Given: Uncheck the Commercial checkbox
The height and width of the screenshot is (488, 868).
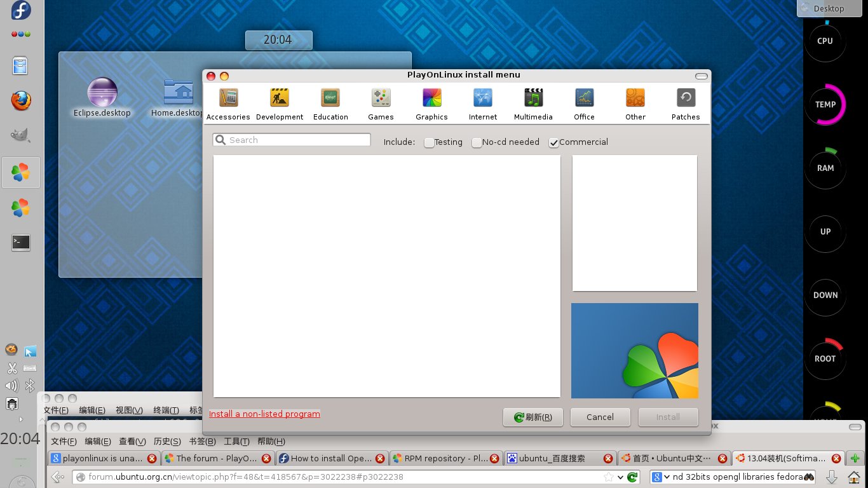Looking at the screenshot, I should [x=554, y=142].
